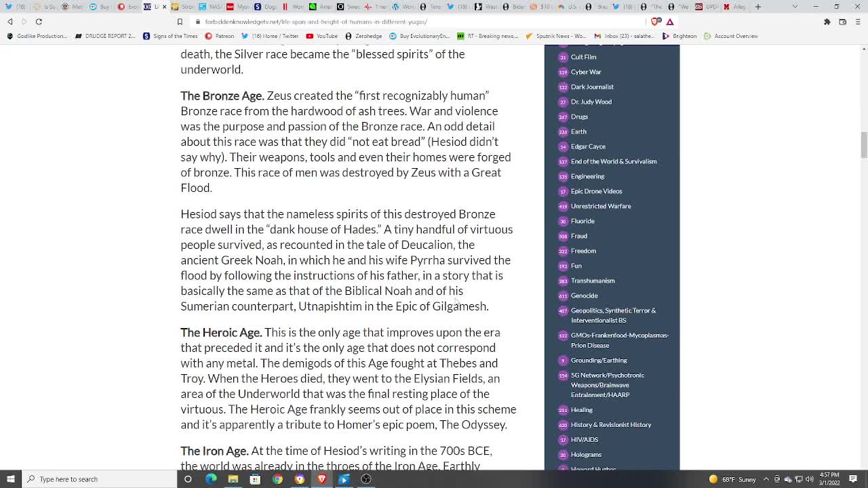
Task: Select Cult Film category
Action: pyautogui.click(x=583, y=57)
